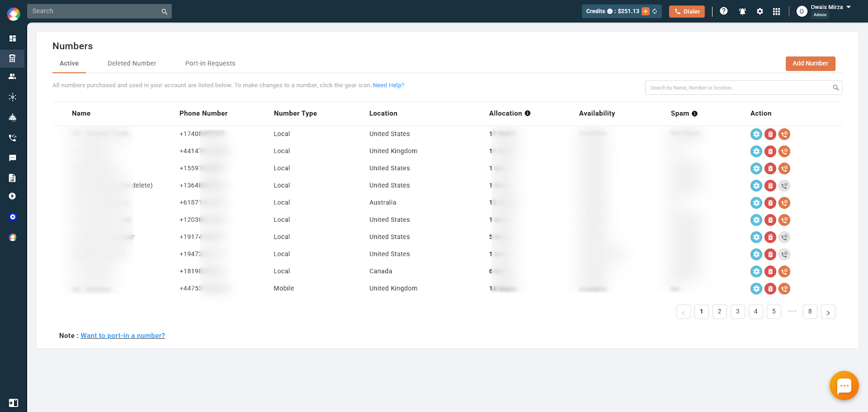Switch to the Deleted Number tab
Viewport: 868px width, 412px height.
click(x=132, y=63)
